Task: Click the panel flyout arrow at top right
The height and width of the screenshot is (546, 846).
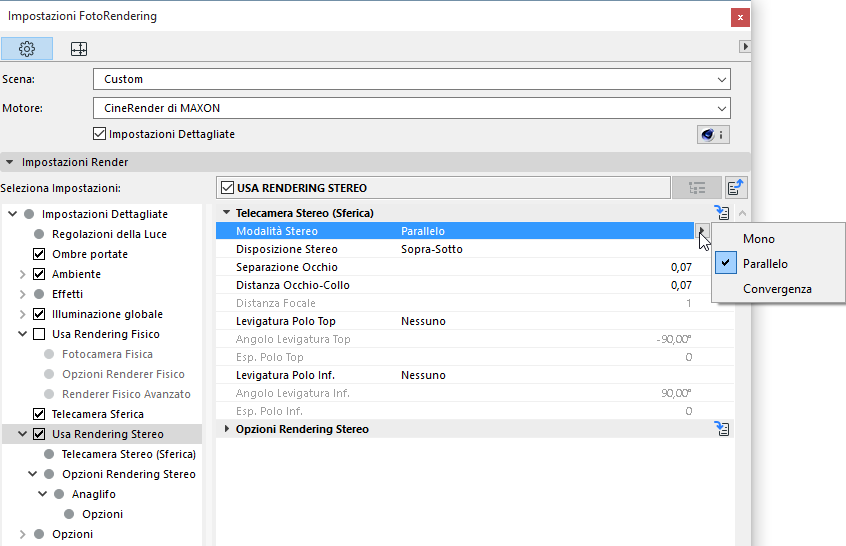Action: pos(744,47)
